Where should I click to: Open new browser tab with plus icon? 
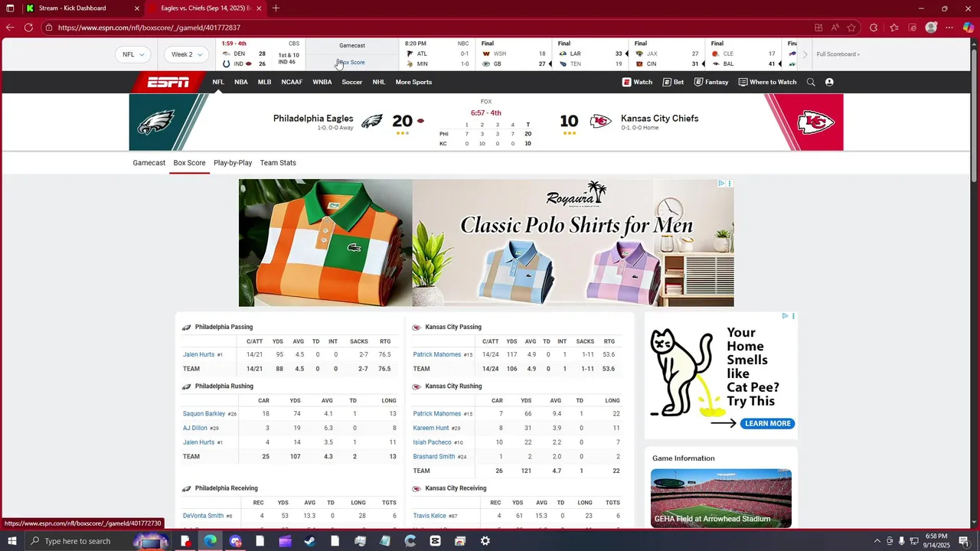click(x=276, y=8)
